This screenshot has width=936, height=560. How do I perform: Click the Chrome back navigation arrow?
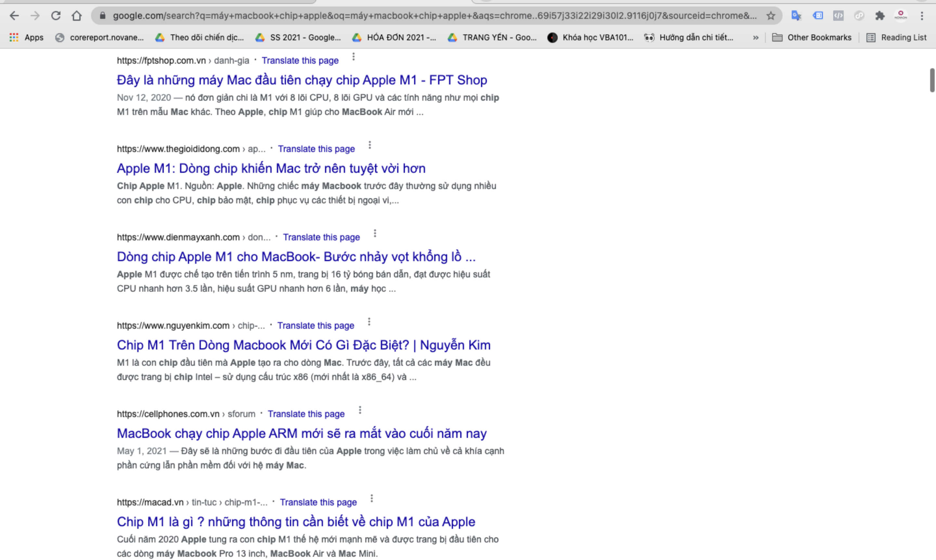point(14,15)
